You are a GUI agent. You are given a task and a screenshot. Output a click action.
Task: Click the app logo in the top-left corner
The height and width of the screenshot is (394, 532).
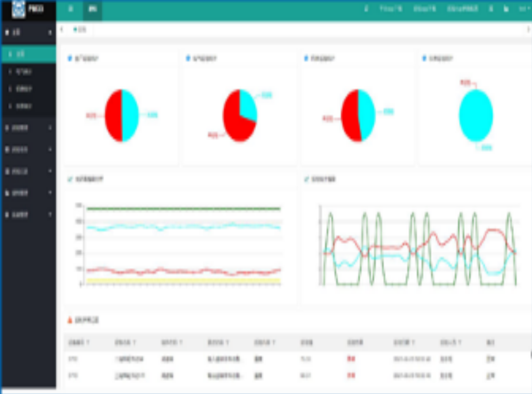click(19, 9)
